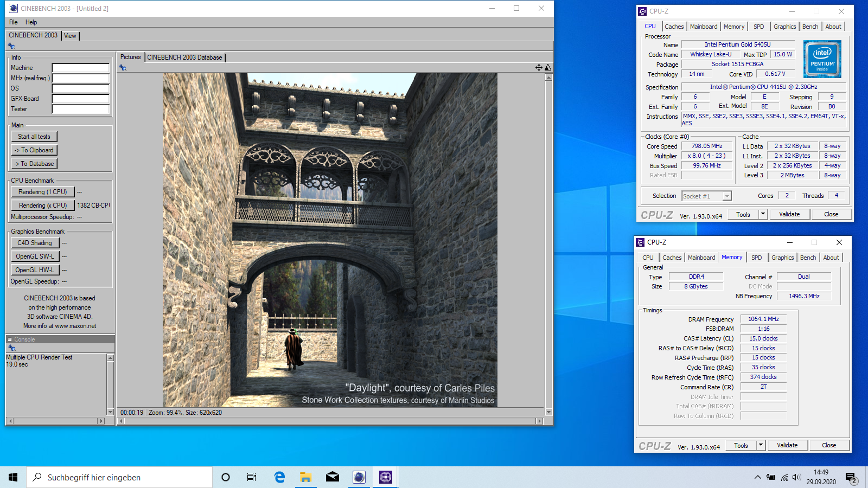868x488 pixels.
Task: Click the pin icon in the Console panel
Action: [x=12, y=348]
